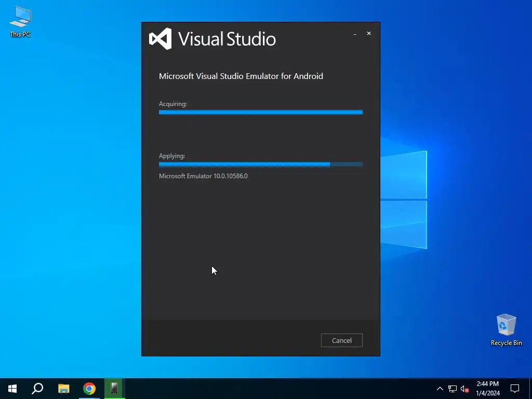The image size is (532, 399).
Task: Click the muted volume tray icon
Action: (x=464, y=389)
